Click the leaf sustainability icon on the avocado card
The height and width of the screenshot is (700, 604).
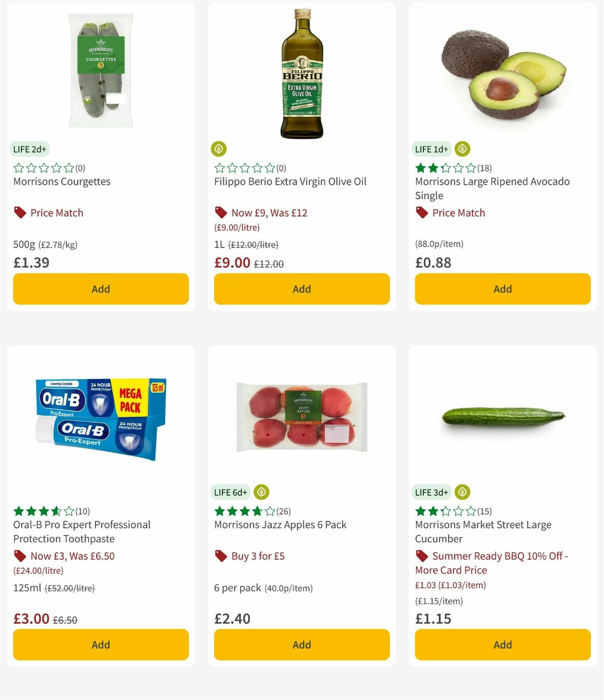click(462, 149)
